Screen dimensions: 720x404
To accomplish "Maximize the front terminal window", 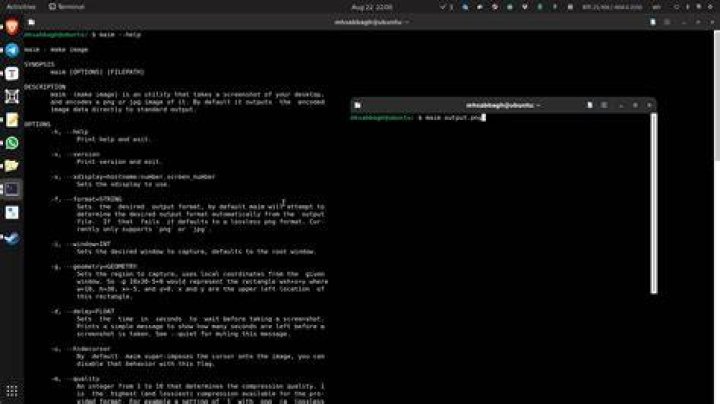I will point(635,105).
